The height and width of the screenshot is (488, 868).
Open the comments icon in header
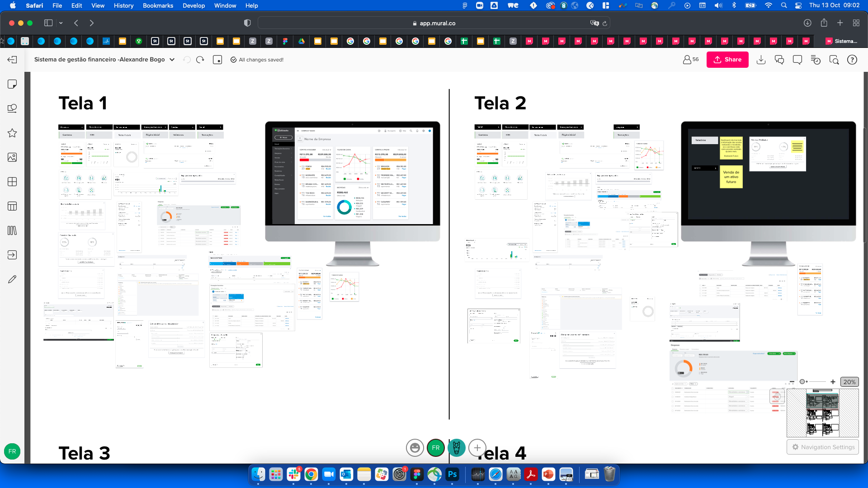[x=797, y=60]
